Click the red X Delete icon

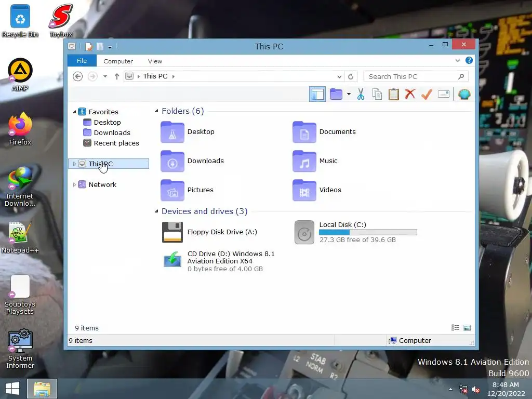(x=410, y=94)
